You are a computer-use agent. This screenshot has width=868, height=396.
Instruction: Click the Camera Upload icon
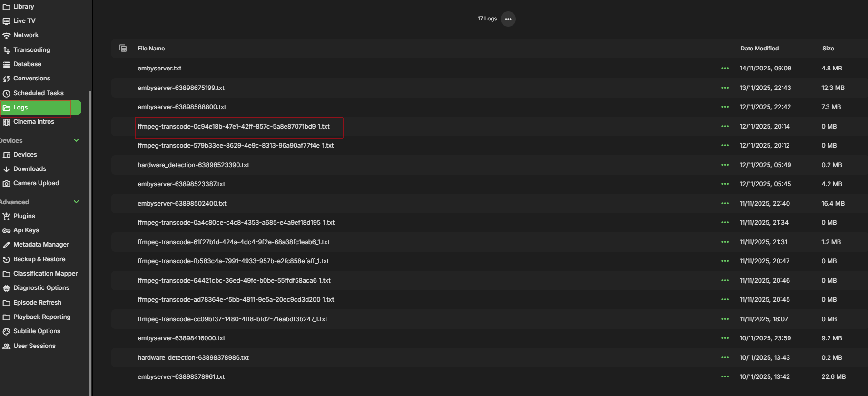click(x=6, y=183)
